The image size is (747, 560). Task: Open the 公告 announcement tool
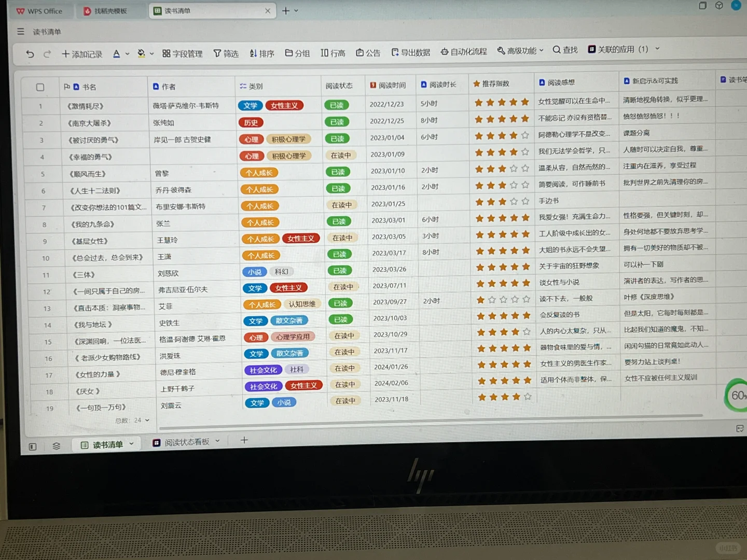pos(368,52)
